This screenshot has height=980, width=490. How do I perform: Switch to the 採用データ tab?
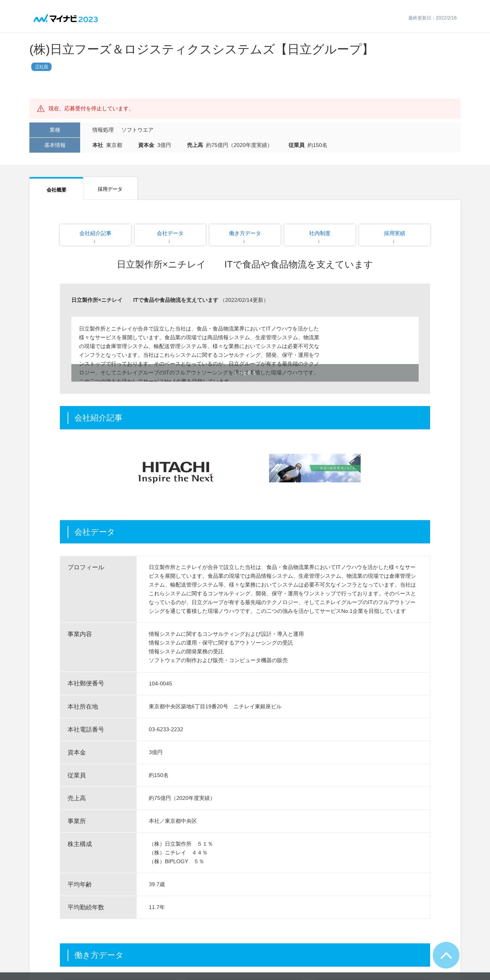pos(110,189)
